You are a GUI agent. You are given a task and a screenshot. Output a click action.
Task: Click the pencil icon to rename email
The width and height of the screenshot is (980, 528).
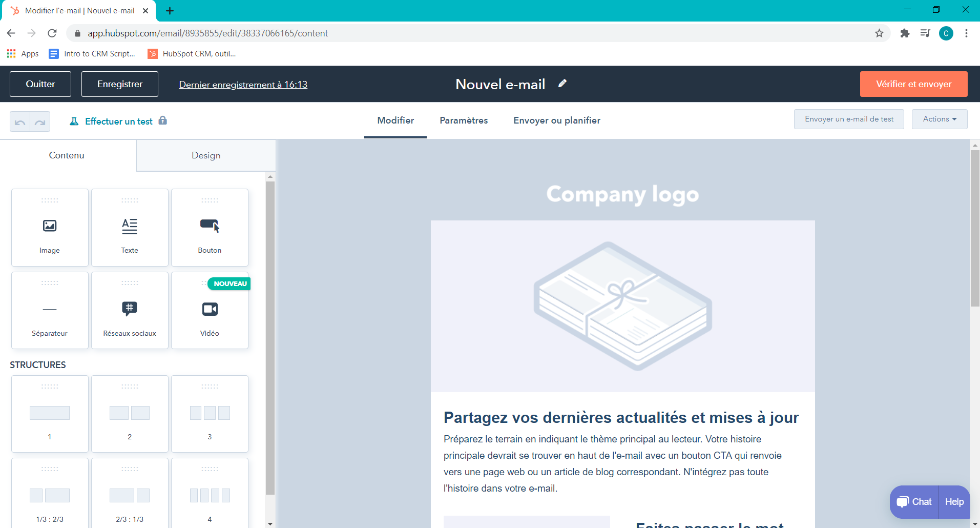point(562,84)
